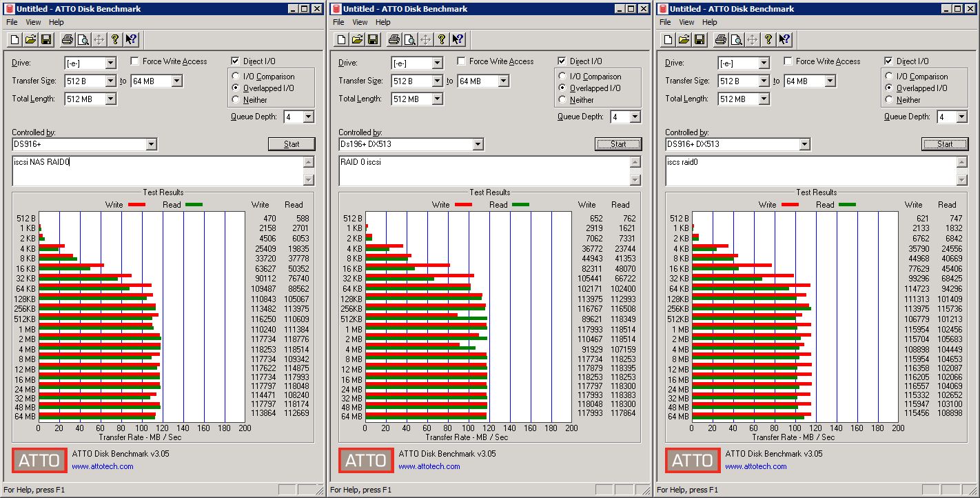This screenshot has width=980, height=498.
Task: Click the New document icon in the left window
Action: [x=14, y=39]
